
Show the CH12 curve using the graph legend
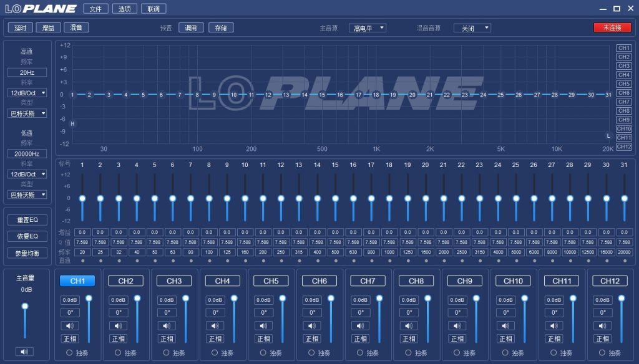pyautogui.click(x=624, y=146)
